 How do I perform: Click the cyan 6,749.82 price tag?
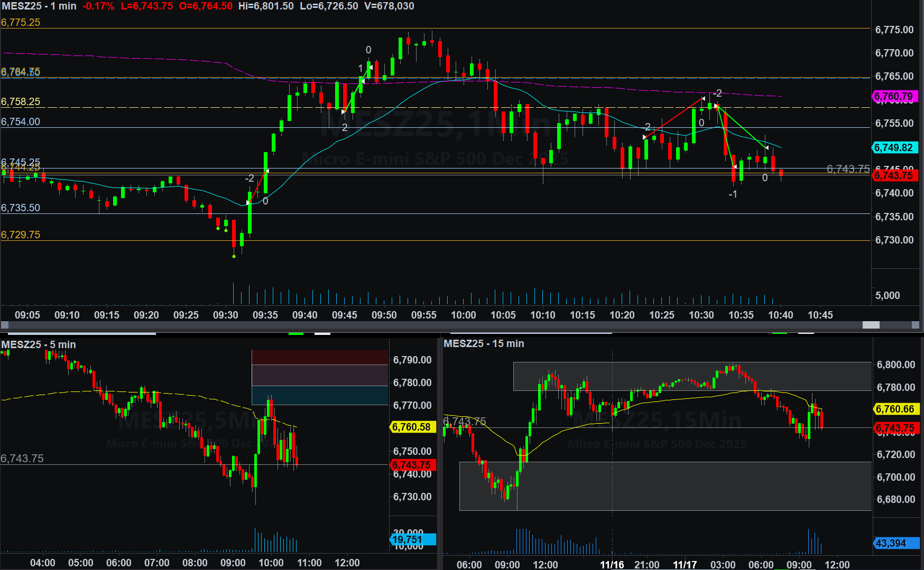(894, 147)
